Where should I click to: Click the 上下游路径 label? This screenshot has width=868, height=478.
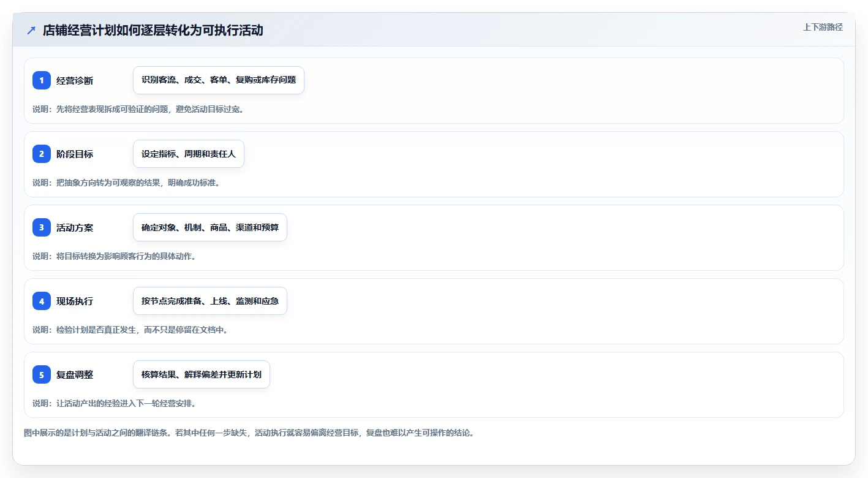pyautogui.click(x=823, y=27)
